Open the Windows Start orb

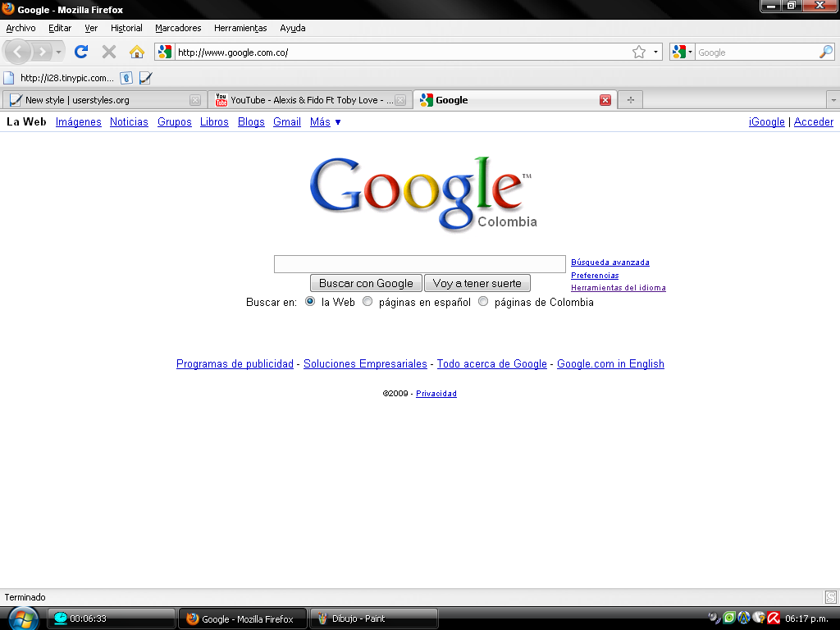22,619
